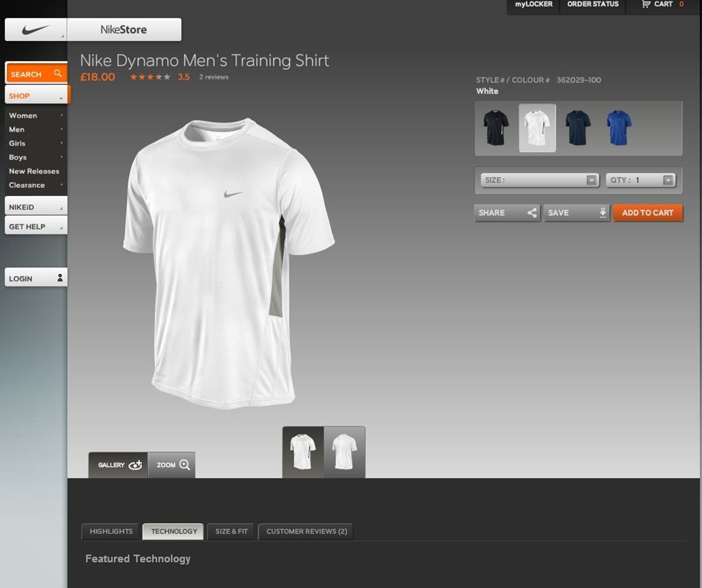The width and height of the screenshot is (702, 588).
Task: Expand the Boys submenu
Action: coord(36,157)
